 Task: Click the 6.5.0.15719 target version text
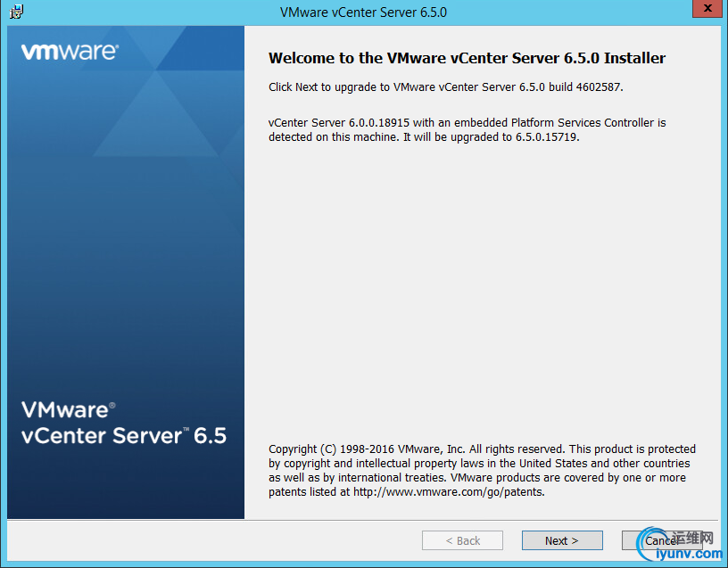click(546, 137)
